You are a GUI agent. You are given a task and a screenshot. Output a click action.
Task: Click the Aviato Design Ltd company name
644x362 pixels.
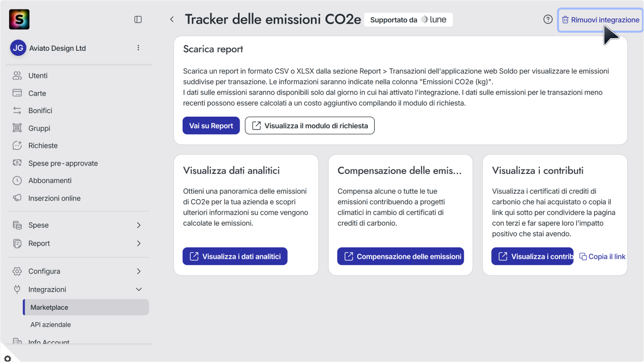click(57, 48)
